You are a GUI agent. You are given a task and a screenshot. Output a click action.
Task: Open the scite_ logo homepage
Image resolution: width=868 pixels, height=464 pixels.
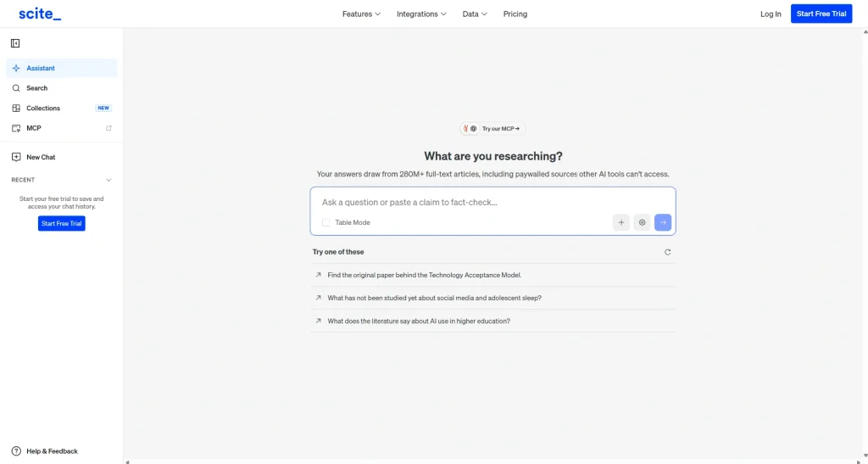pos(40,14)
